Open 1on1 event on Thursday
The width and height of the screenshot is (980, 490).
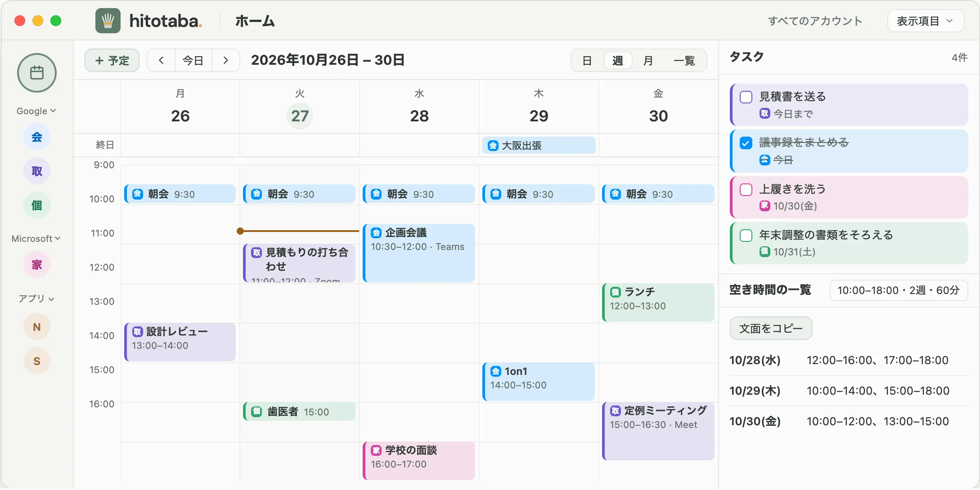(x=539, y=382)
